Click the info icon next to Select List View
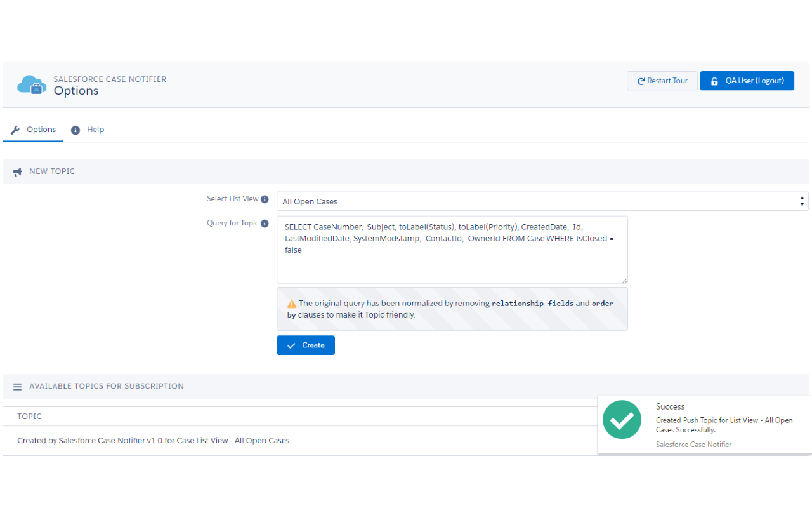The height and width of the screenshot is (508, 812). click(265, 199)
